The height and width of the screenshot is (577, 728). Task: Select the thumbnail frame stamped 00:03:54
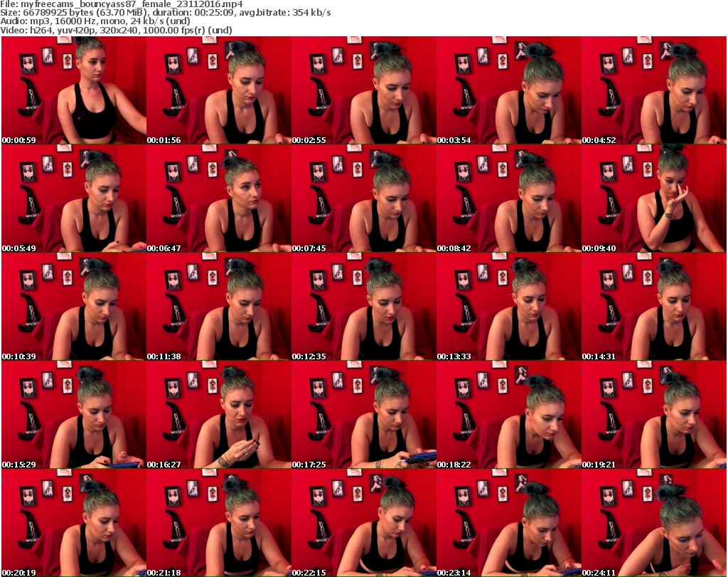(x=508, y=90)
